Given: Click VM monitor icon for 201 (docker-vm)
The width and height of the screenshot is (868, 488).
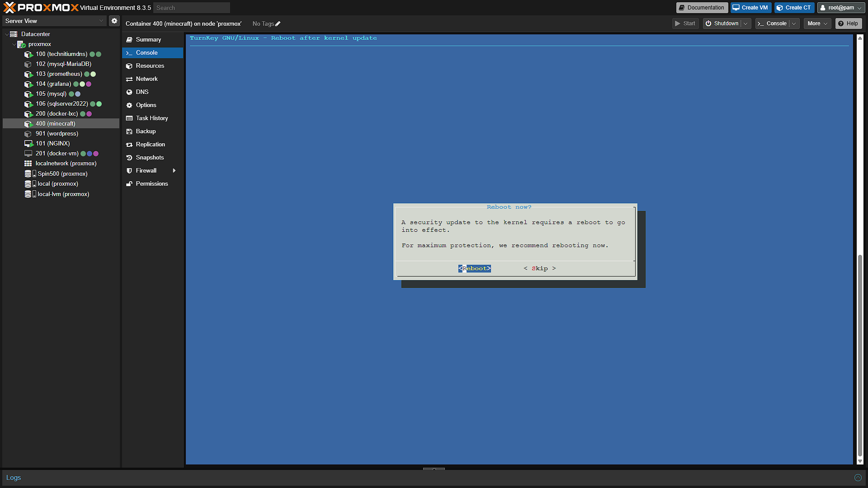Looking at the screenshot, I should 28,154.
